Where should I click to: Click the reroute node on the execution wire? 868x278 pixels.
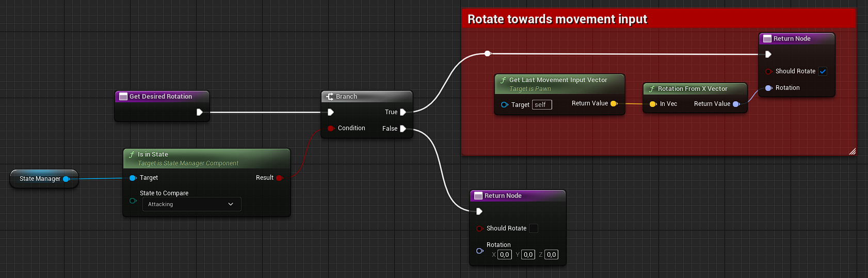pyautogui.click(x=488, y=53)
